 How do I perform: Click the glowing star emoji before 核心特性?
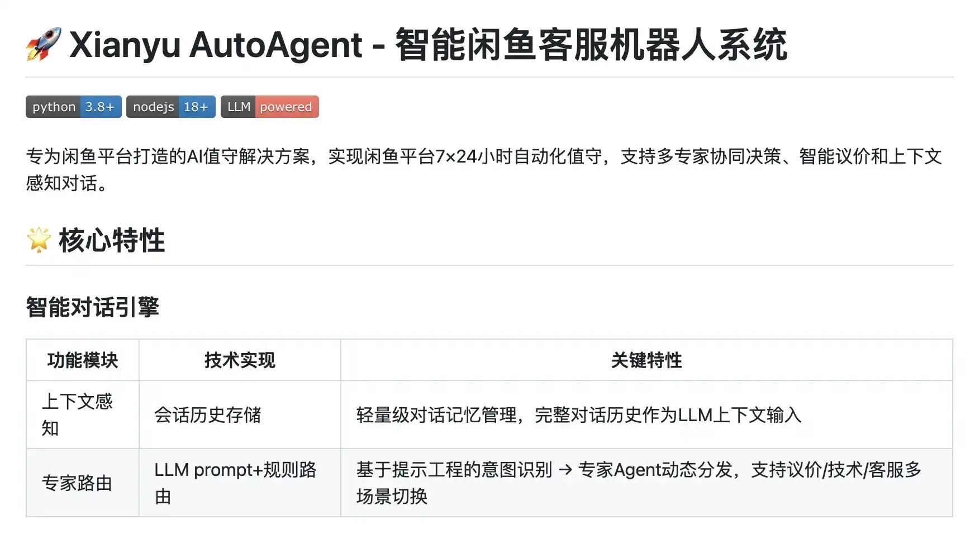pyautogui.click(x=39, y=240)
